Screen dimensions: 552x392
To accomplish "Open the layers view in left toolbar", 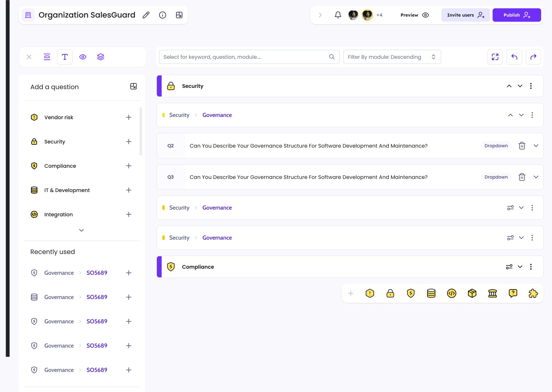I will (x=101, y=57).
